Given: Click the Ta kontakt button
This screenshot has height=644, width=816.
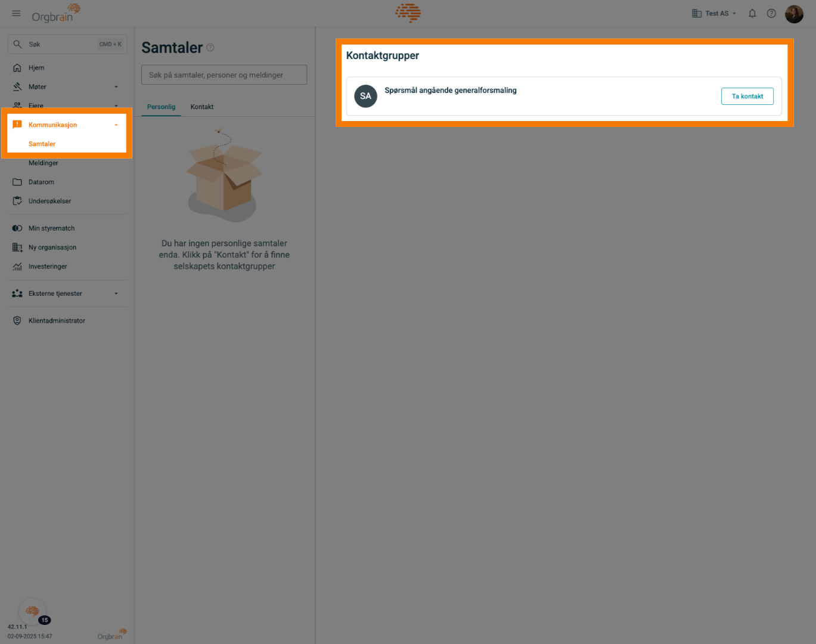Looking at the screenshot, I should coord(747,96).
